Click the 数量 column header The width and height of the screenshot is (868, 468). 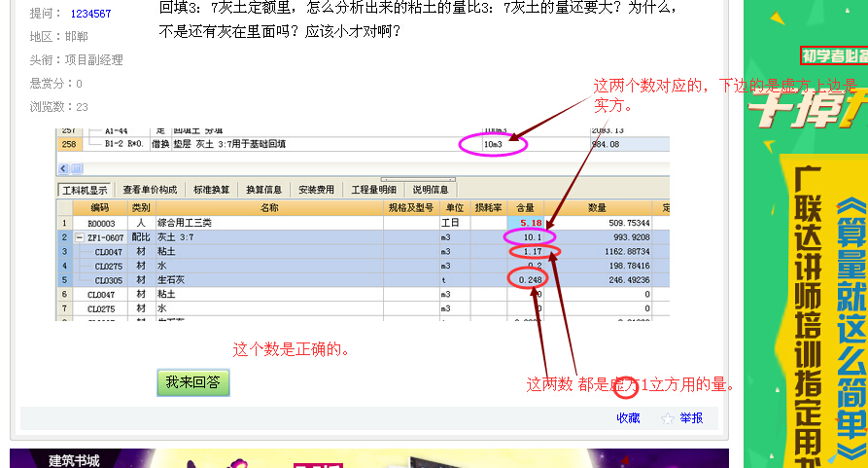(597, 207)
